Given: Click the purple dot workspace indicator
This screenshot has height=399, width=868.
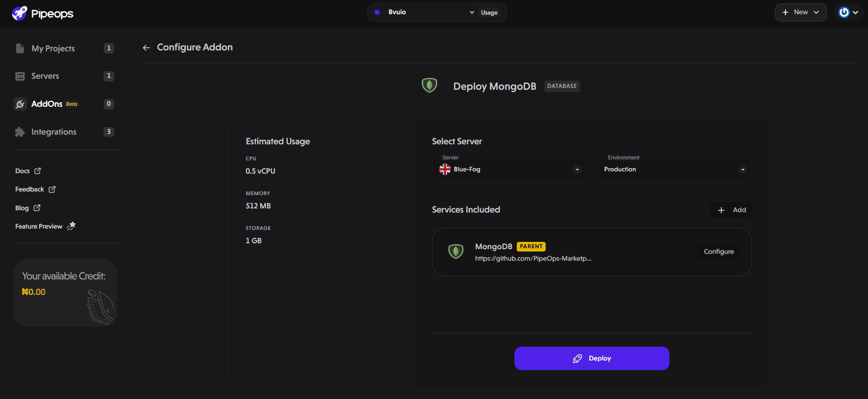Looking at the screenshot, I should pos(377,12).
